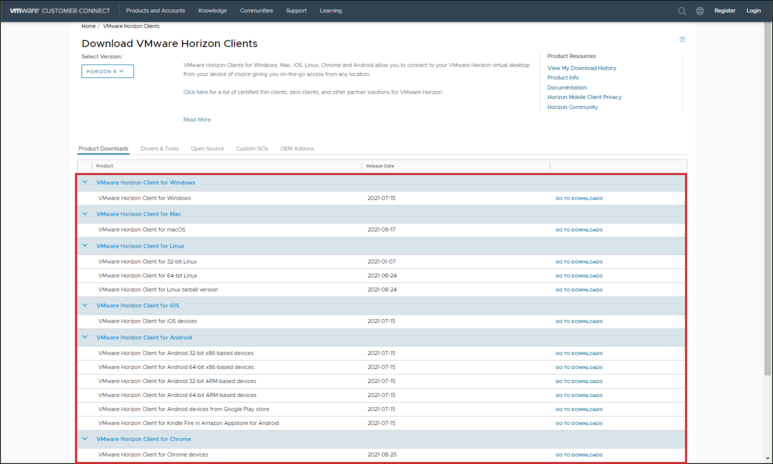The height and width of the screenshot is (464, 773).
Task: Click VMware Horizon Client for Android heading
Action: (x=144, y=338)
